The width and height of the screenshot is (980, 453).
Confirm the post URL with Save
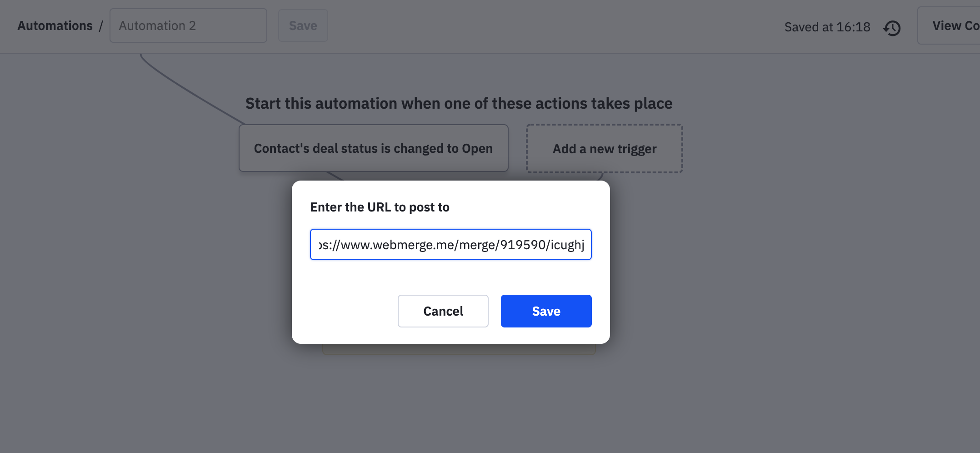[546, 311]
